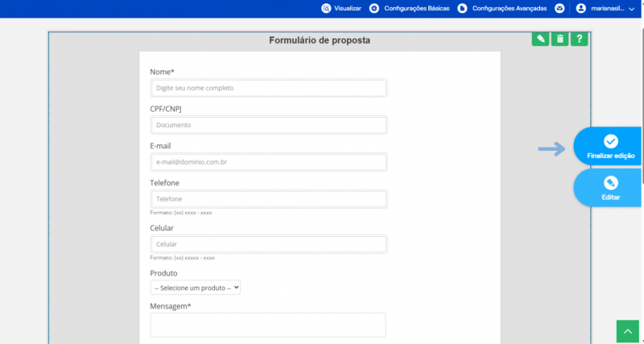Focus the Nome input field
The height and width of the screenshot is (344, 644).
coord(269,88)
